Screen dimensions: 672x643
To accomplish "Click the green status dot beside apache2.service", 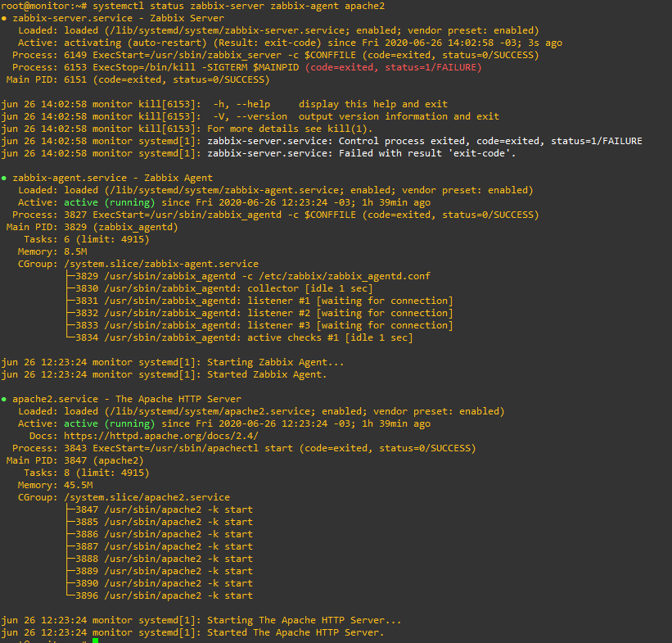I will click(x=4, y=399).
